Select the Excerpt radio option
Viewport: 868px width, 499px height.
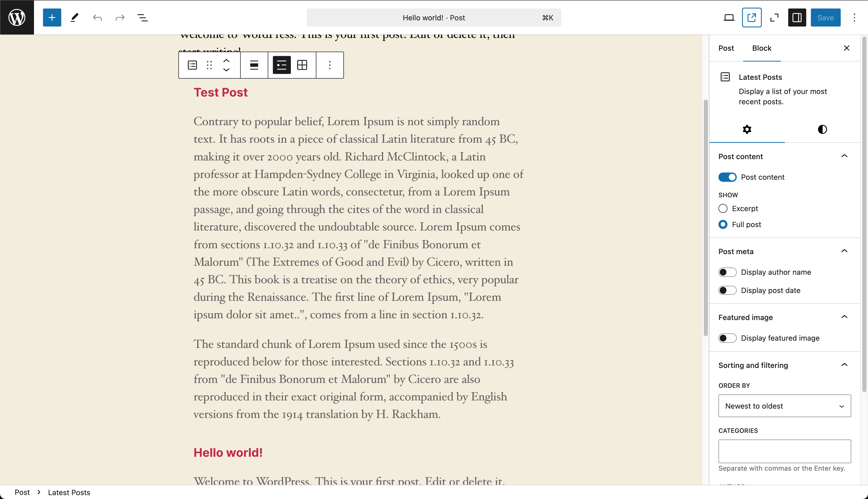click(x=723, y=208)
